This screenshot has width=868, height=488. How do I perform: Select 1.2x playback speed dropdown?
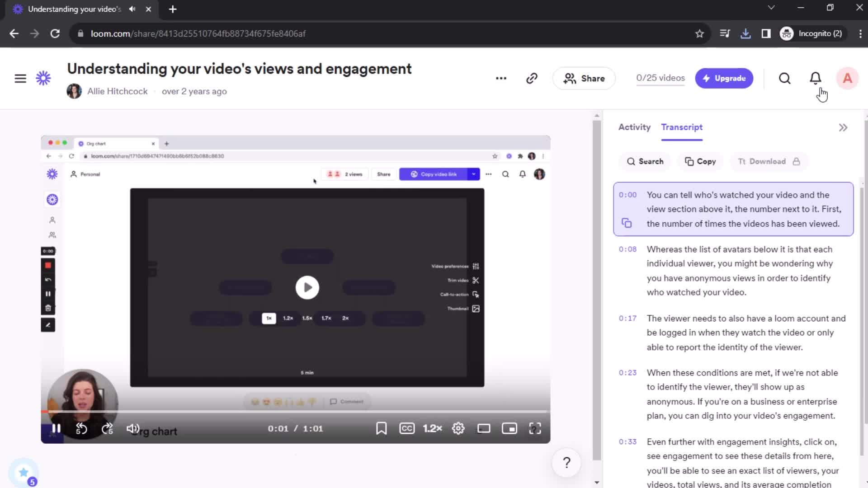click(x=433, y=428)
